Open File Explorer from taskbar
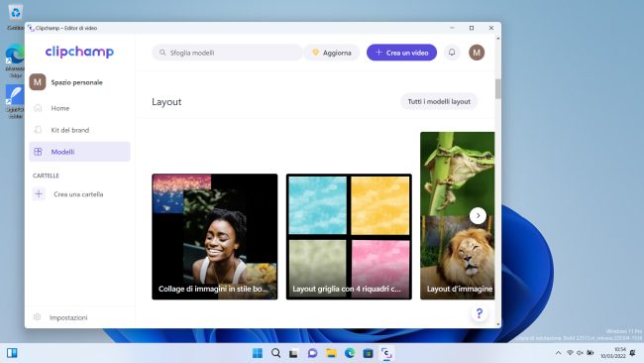The width and height of the screenshot is (644, 363). pos(331,353)
